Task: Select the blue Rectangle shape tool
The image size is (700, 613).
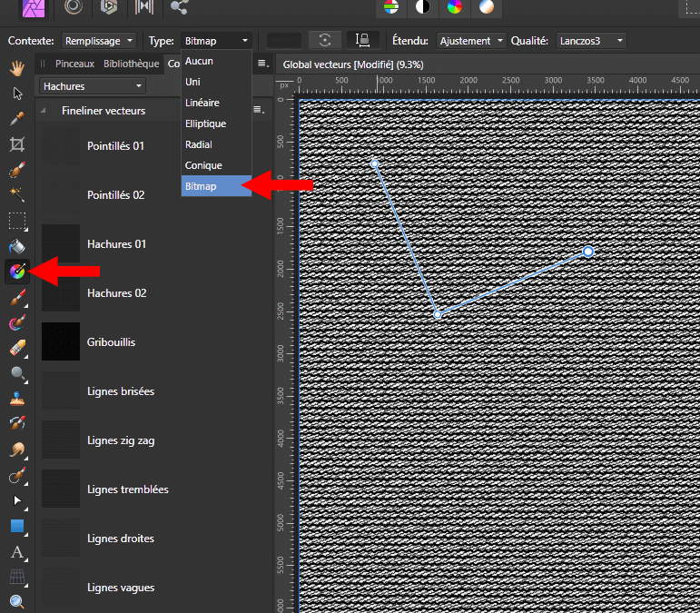Action: click(16, 526)
